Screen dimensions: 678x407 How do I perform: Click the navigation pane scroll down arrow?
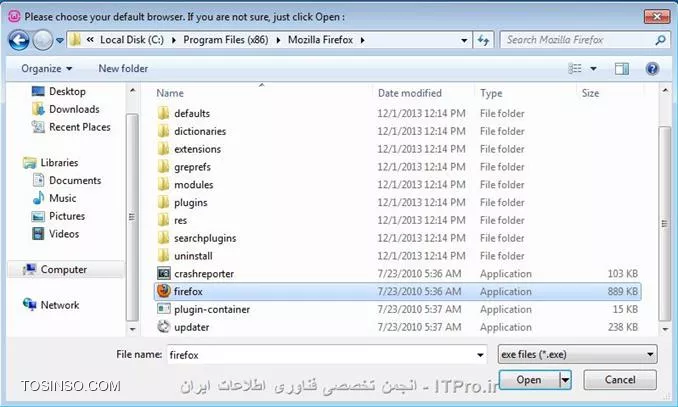point(132,329)
